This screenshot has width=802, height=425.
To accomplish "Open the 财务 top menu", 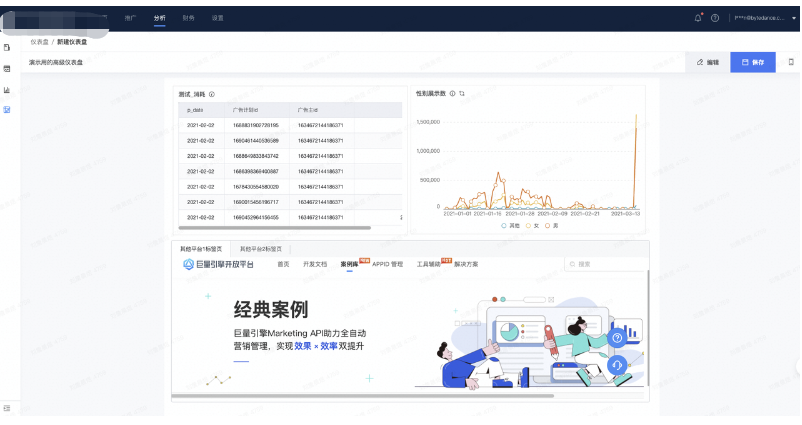I will [x=188, y=18].
